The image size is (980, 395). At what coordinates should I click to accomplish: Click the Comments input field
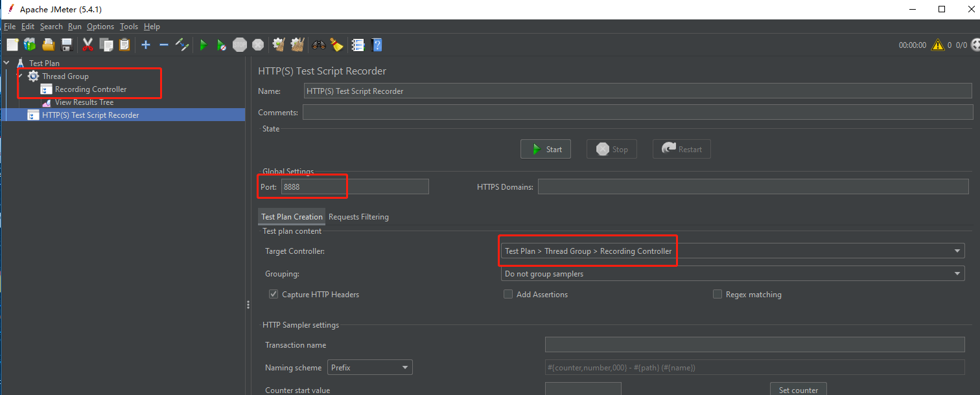click(x=638, y=112)
